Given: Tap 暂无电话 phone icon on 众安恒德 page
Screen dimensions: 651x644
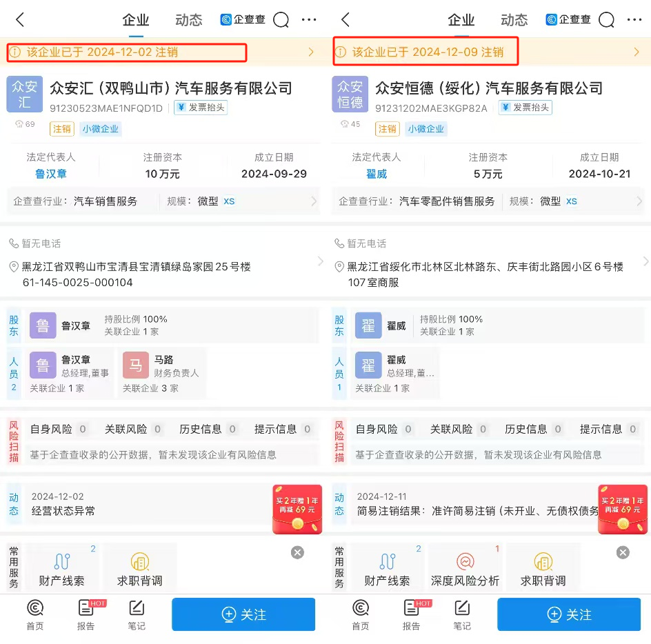Looking at the screenshot, I should (x=339, y=243).
